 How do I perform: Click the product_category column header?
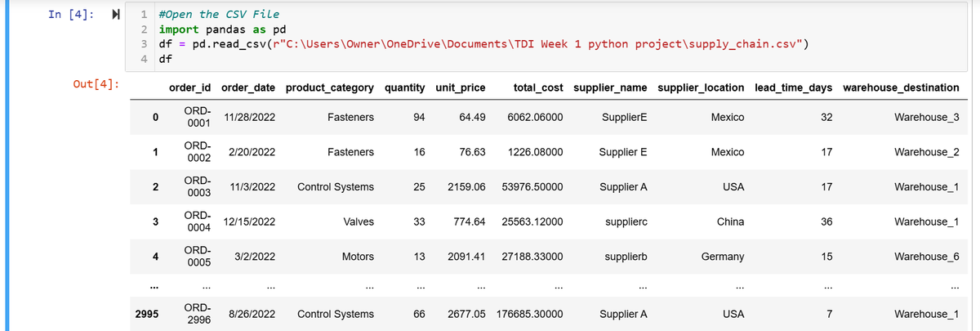click(x=329, y=87)
